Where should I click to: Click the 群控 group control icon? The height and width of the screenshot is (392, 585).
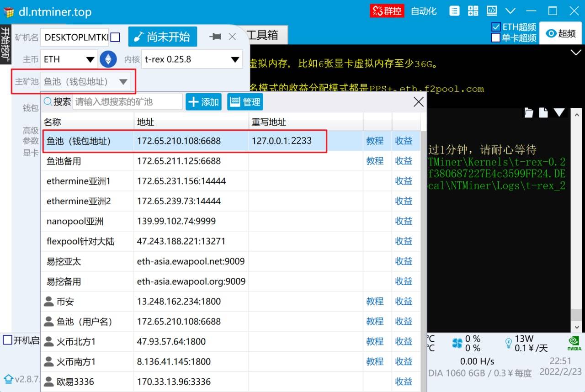387,11
